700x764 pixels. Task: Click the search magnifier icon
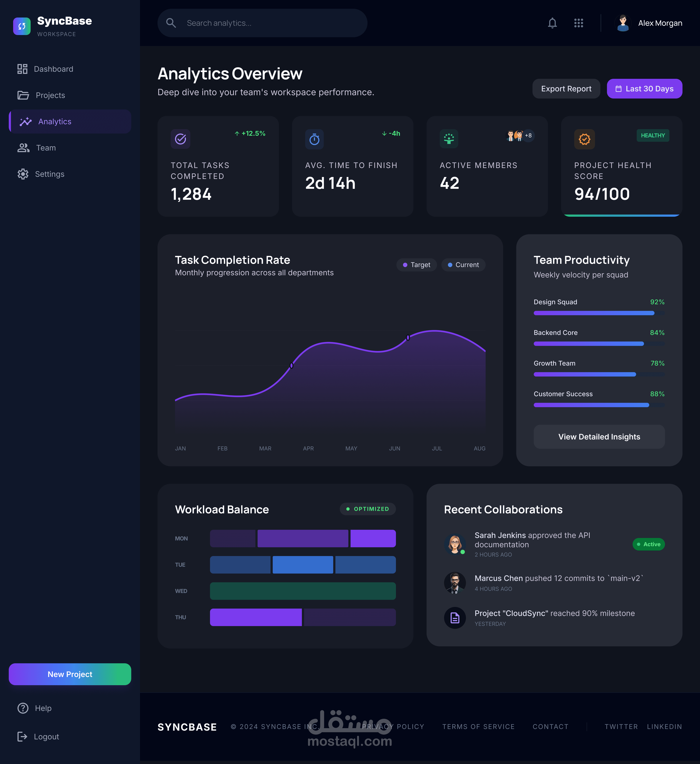(x=171, y=23)
